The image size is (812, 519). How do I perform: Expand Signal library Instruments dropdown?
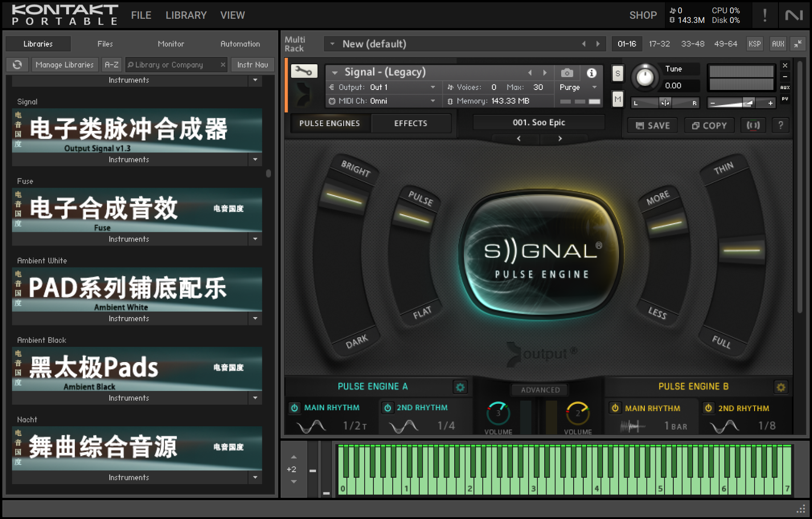(255, 160)
